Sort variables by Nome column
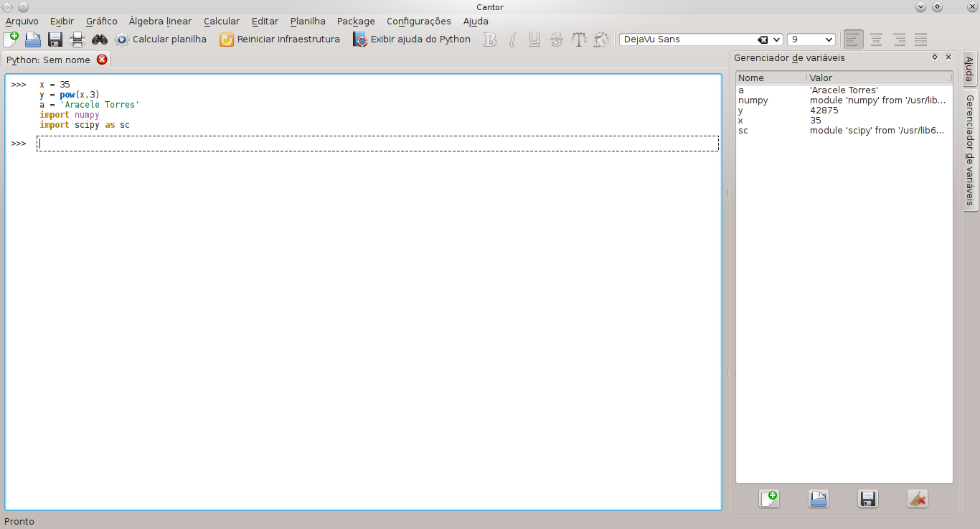This screenshot has width=980, height=529. click(771, 78)
